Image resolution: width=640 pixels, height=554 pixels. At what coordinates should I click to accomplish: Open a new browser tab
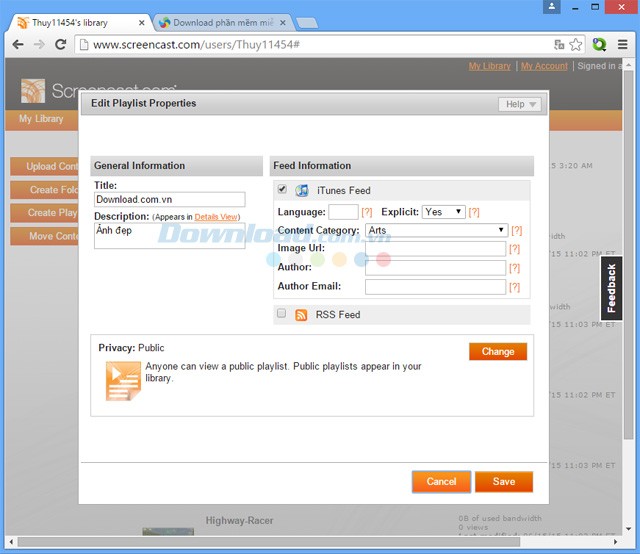click(x=307, y=23)
